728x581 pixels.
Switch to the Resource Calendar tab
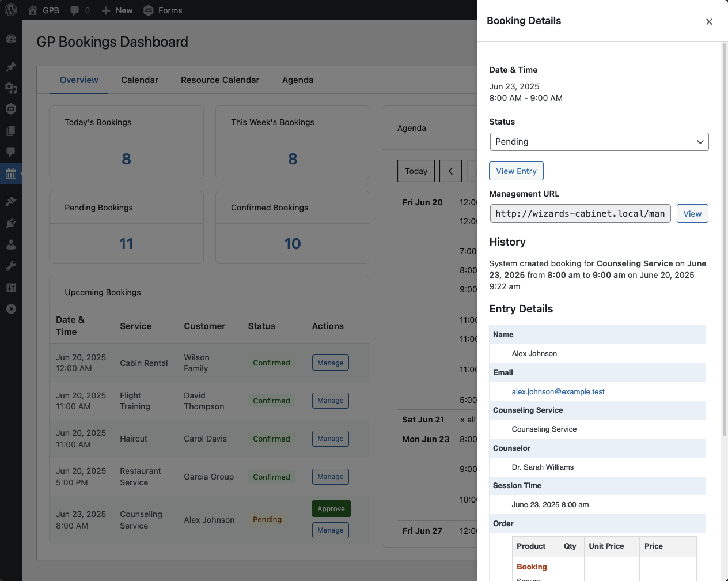220,80
